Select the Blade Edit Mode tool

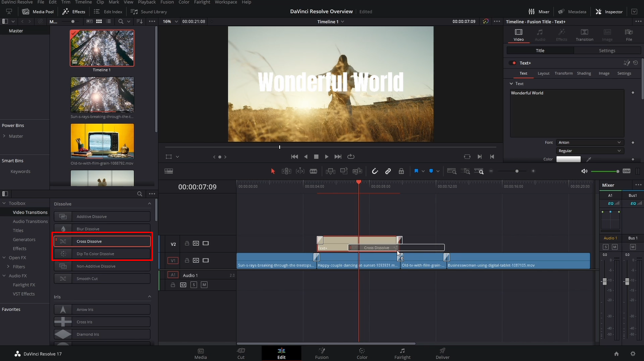(313, 171)
